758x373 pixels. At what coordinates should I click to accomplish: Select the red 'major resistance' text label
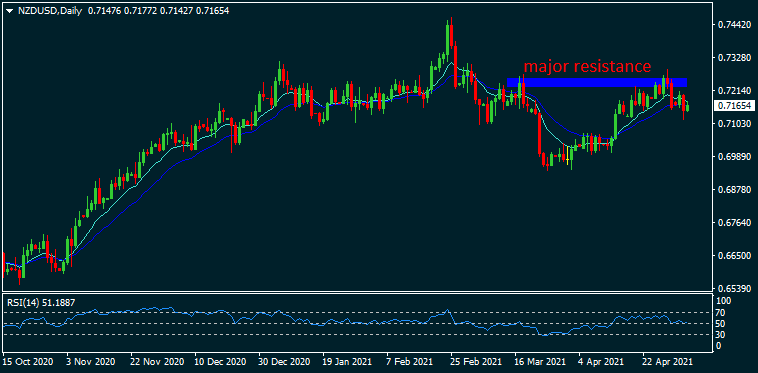(x=587, y=66)
